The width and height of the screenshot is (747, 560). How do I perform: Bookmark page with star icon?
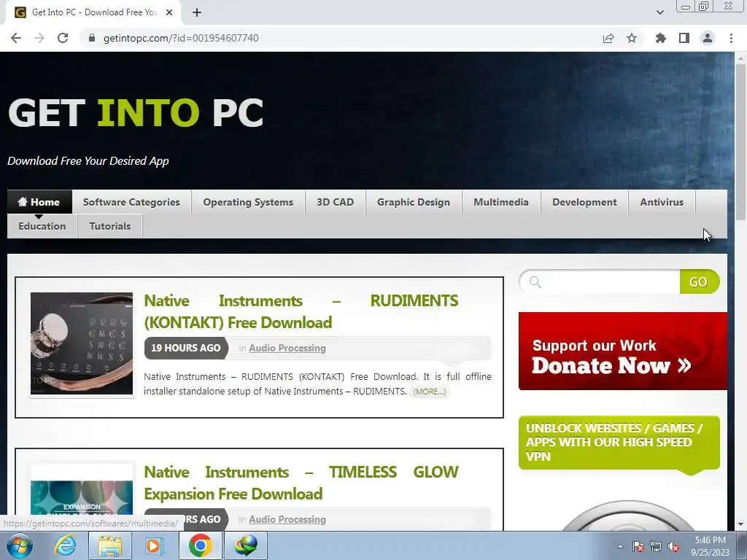point(632,38)
